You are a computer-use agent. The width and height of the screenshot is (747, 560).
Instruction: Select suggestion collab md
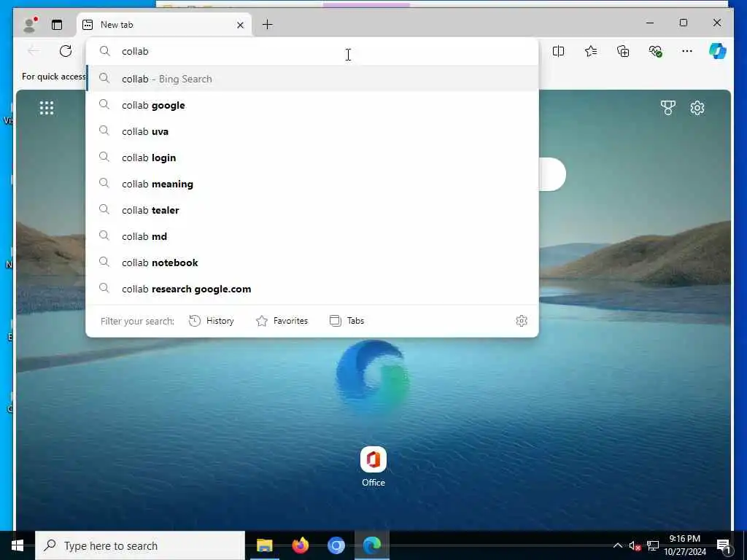point(312,236)
